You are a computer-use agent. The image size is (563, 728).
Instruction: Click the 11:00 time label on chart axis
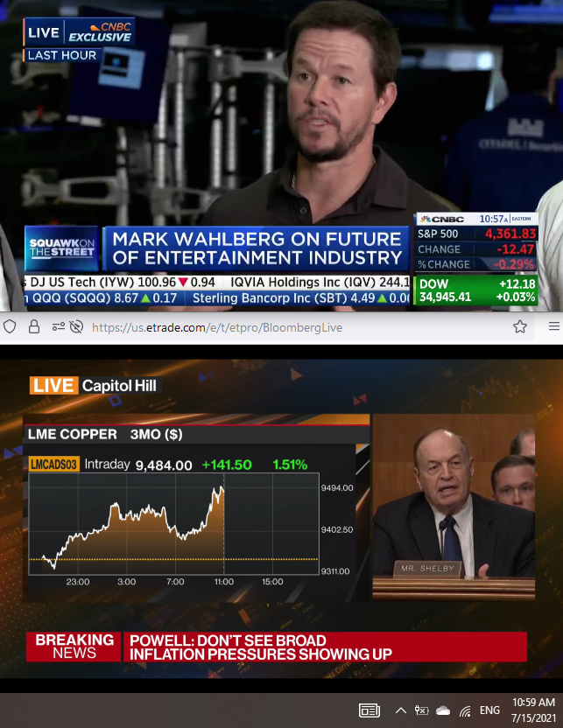click(x=224, y=582)
